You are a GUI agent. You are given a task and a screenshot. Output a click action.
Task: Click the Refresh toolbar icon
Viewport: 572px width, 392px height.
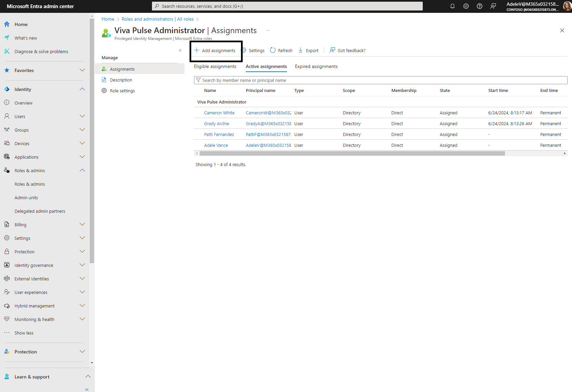point(273,50)
